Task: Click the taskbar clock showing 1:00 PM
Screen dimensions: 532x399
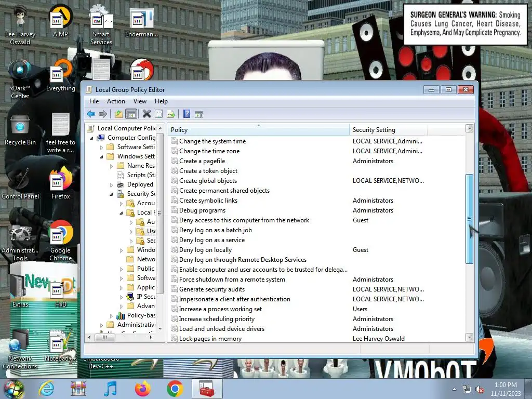Action: (506, 389)
